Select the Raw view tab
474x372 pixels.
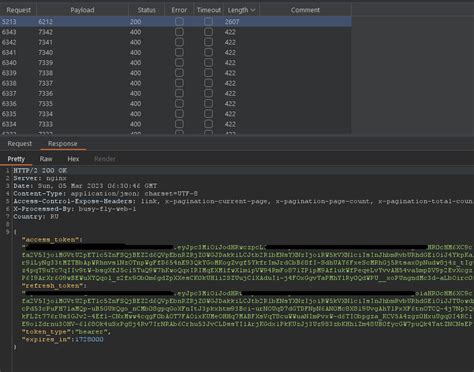pyautogui.click(x=46, y=159)
